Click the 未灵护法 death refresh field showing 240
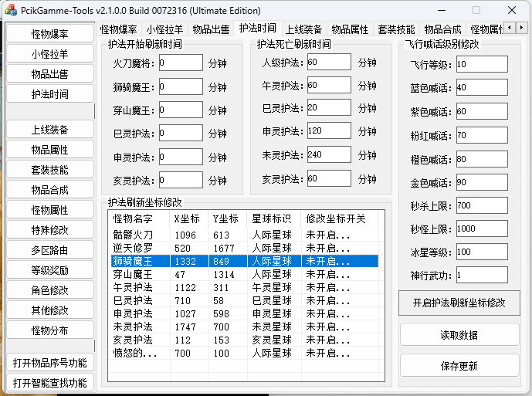The height and width of the screenshot is (396, 532). click(x=329, y=154)
